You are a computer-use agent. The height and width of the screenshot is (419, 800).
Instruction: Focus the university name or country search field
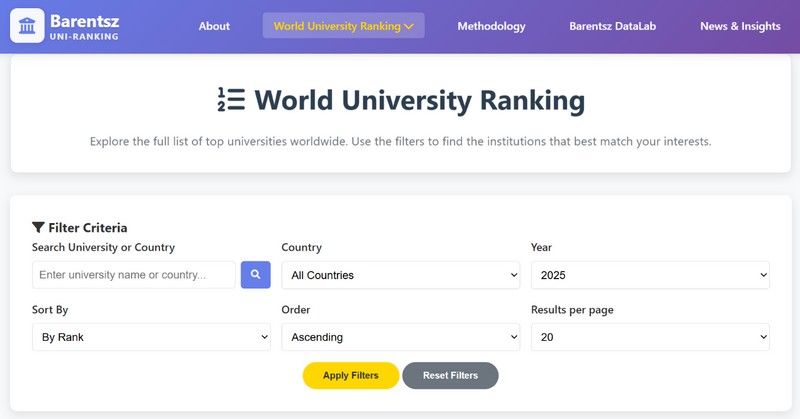point(134,275)
